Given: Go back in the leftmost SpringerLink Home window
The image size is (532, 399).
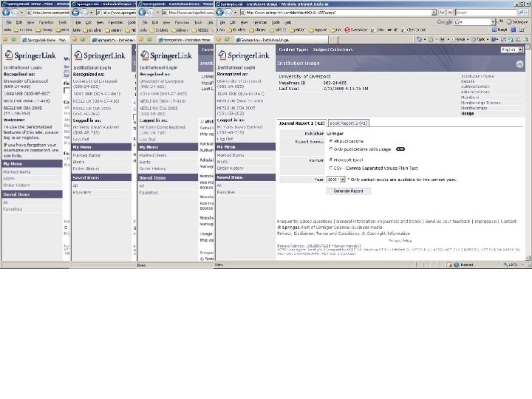Looking at the screenshot, I should click(x=6, y=13).
